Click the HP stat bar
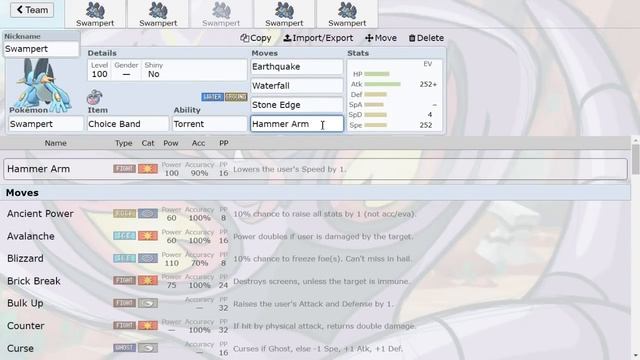 tap(377, 74)
